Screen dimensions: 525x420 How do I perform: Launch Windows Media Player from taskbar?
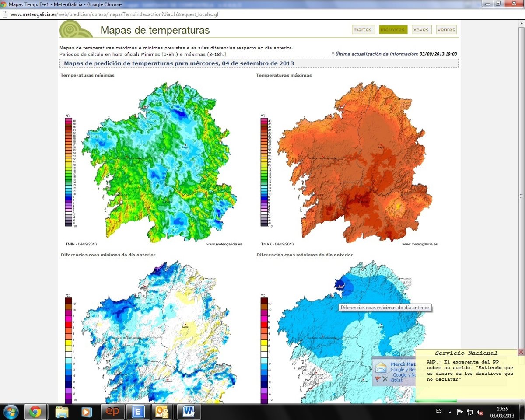pos(87,412)
